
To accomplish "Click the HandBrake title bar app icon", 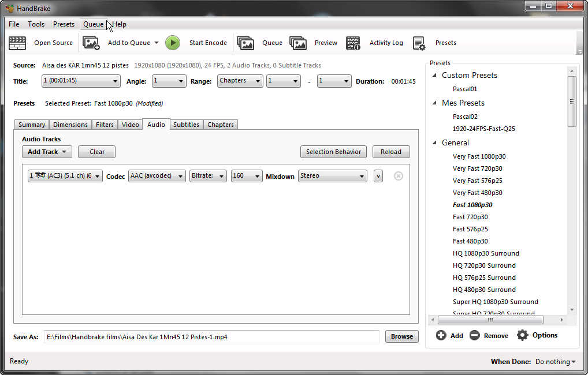I will pyautogui.click(x=9, y=8).
